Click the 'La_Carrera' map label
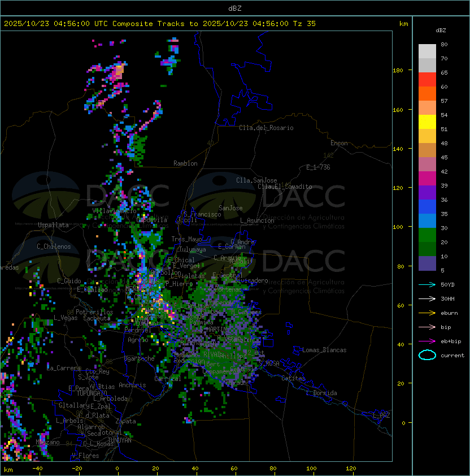The width and height of the screenshot is (470, 476). [64, 368]
